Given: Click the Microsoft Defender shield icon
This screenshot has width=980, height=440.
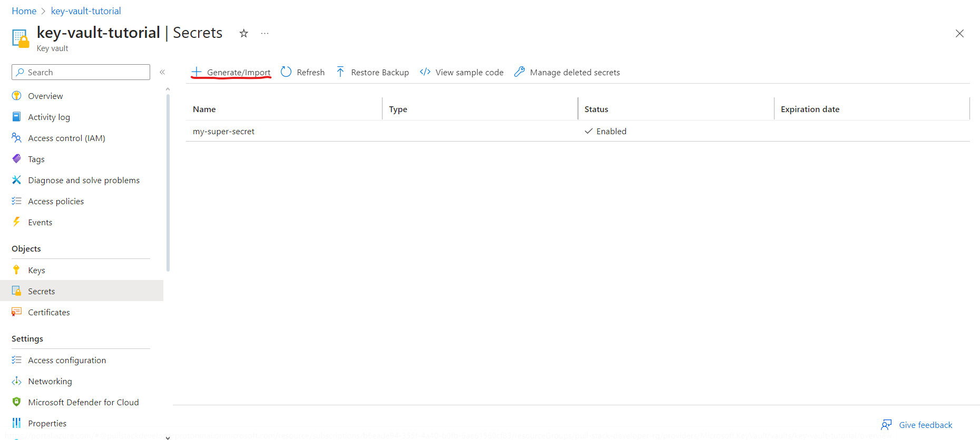Looking at the screenshot, I should 17,402.
